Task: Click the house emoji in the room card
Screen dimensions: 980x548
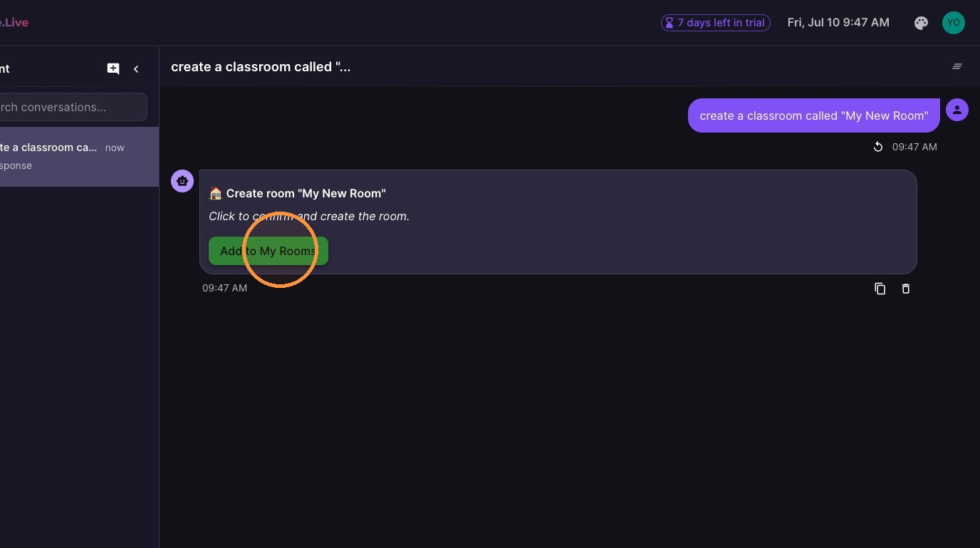Action: [x=216, y=193]
